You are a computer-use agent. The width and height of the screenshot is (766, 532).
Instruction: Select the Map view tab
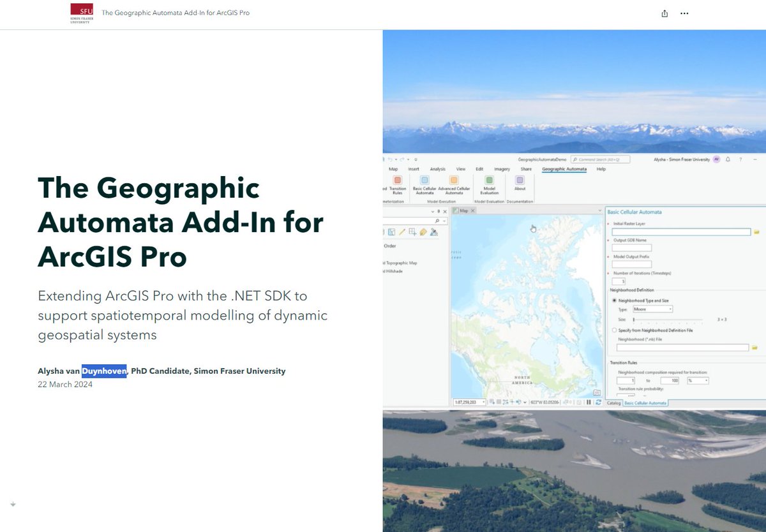point(463,211)
